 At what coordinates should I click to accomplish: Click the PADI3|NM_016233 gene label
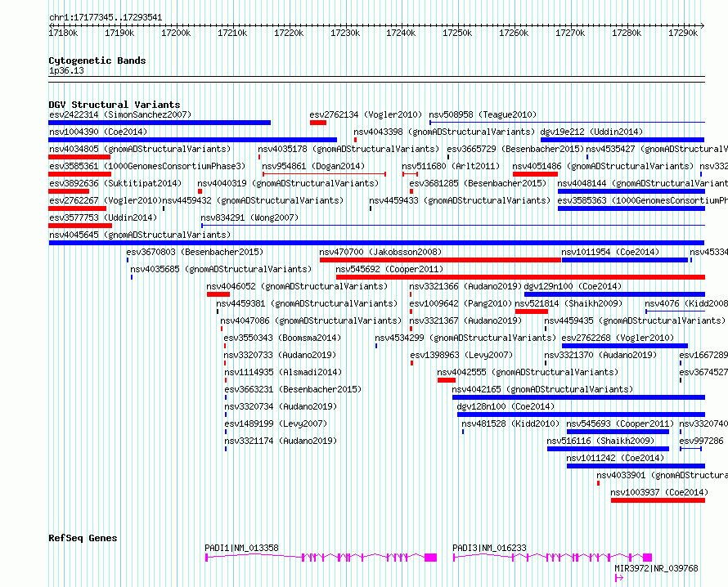point(489,548)
